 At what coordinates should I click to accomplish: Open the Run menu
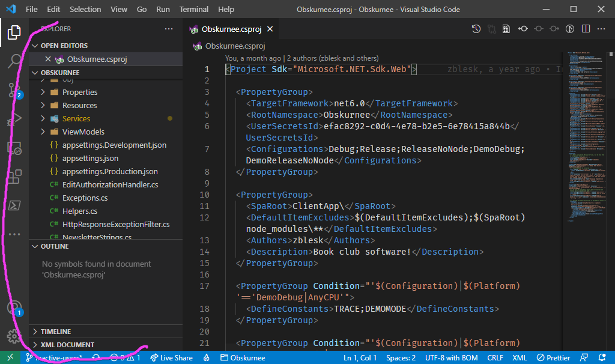click(x=163, y=9)
